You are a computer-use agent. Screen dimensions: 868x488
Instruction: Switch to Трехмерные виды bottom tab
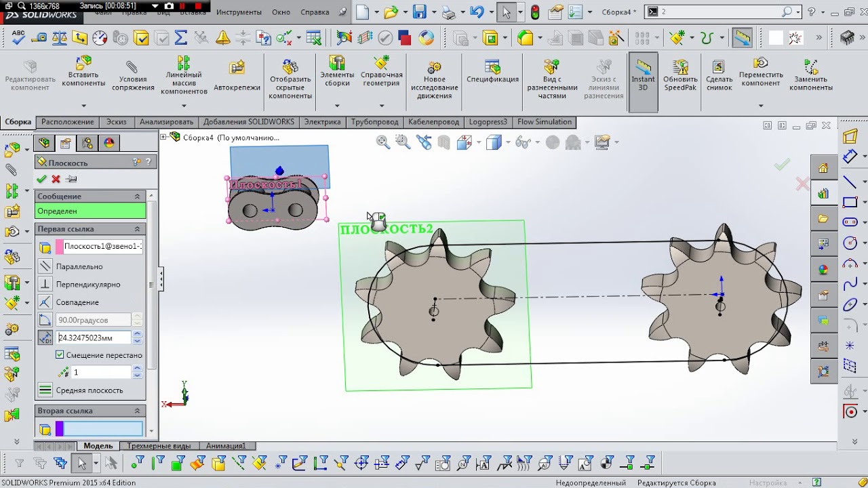tap(159, 446)
